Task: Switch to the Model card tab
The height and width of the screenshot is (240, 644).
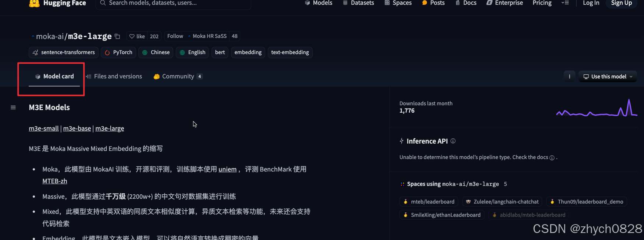Action: 54,76
